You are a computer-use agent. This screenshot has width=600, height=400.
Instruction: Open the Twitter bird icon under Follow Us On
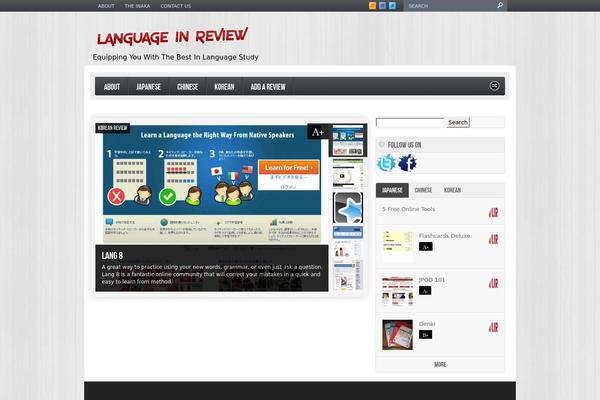point(386,163)
